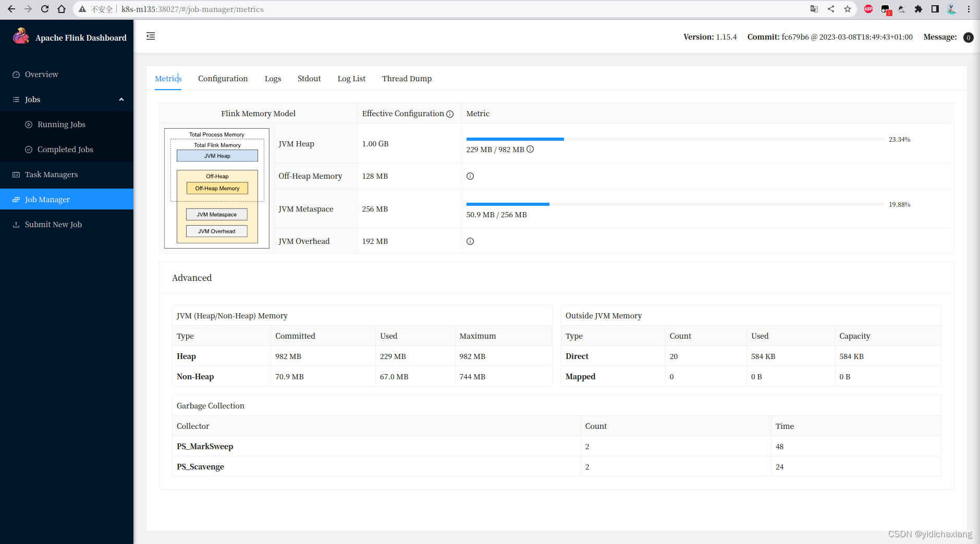Click the Advanced section heading

pyautogui.click(x=192, y=278)
